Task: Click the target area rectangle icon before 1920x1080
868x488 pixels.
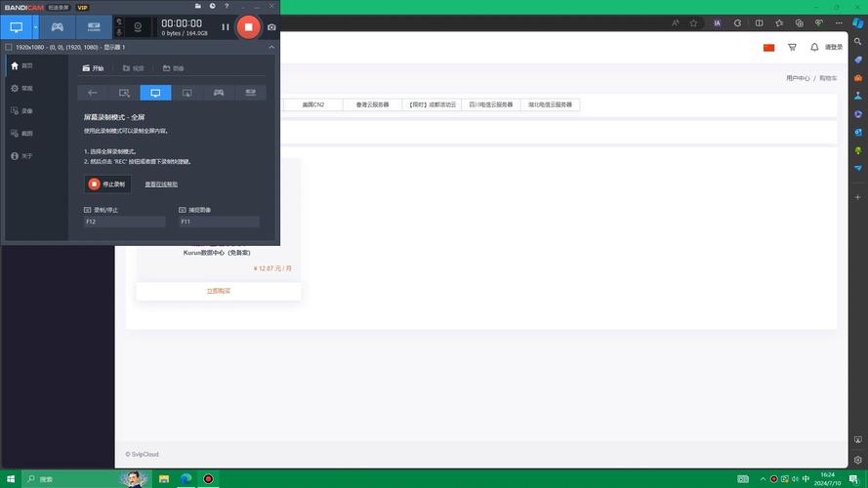Action: tap(9, 47)
